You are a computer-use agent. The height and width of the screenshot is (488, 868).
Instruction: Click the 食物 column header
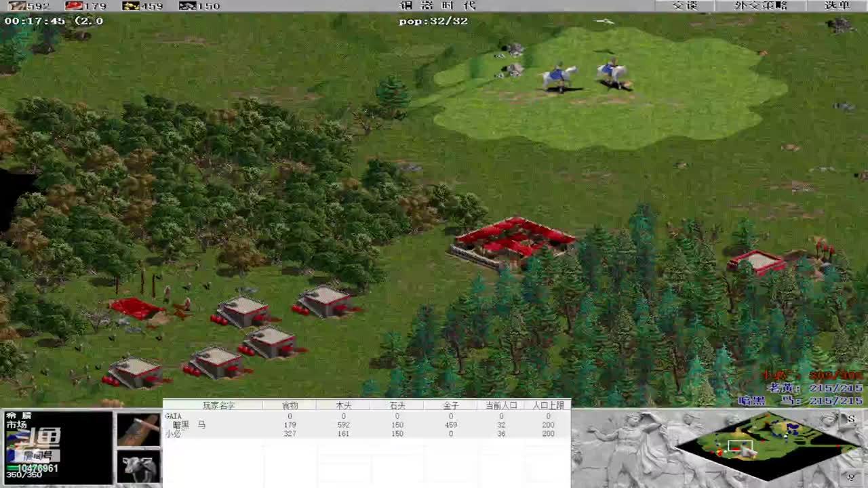pos(290,405)
